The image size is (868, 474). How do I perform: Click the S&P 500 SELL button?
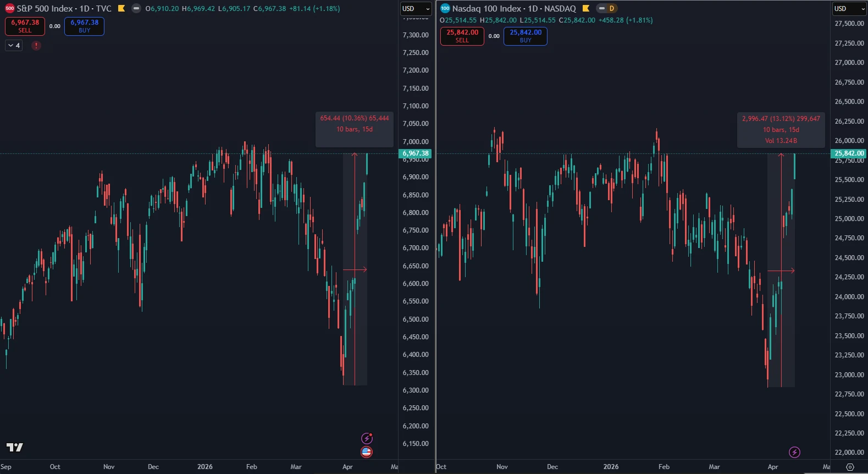(25, 26)
